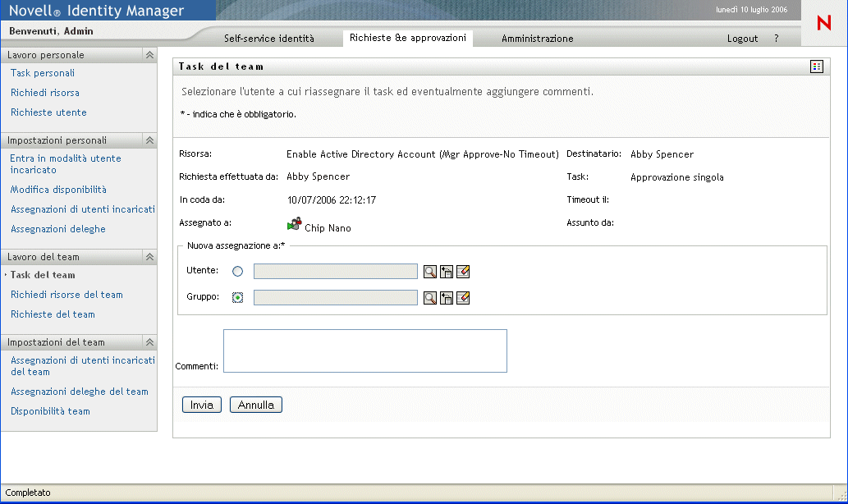Select Task del team in sidebar
Viewport: 848px width, 504px height.
click(x=43, y=275)
